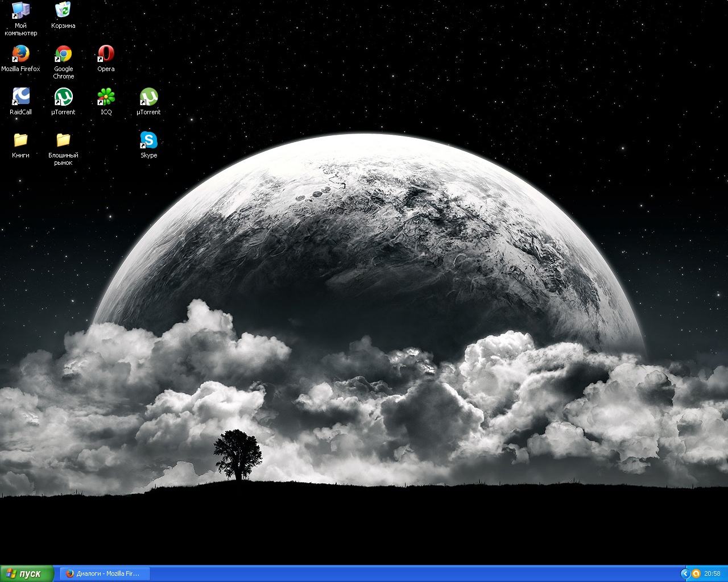Select the Opera desktop shortcut
Screen dimensions: 728x582
point(106,59)
